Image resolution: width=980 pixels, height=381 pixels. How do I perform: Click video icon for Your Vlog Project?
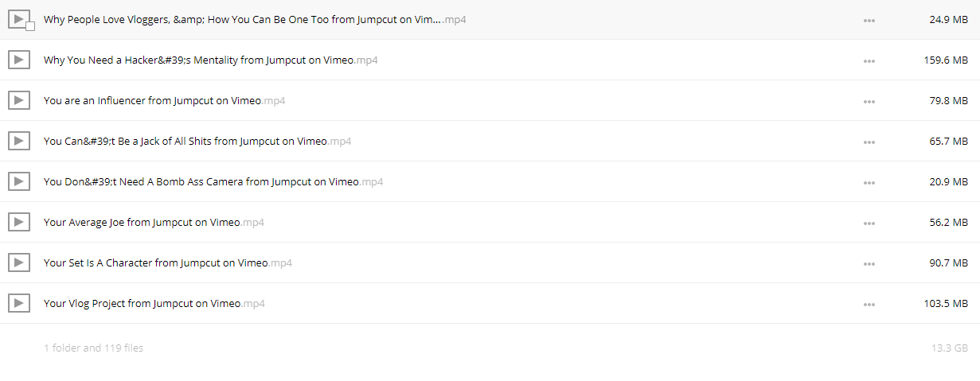pos(18,303)
